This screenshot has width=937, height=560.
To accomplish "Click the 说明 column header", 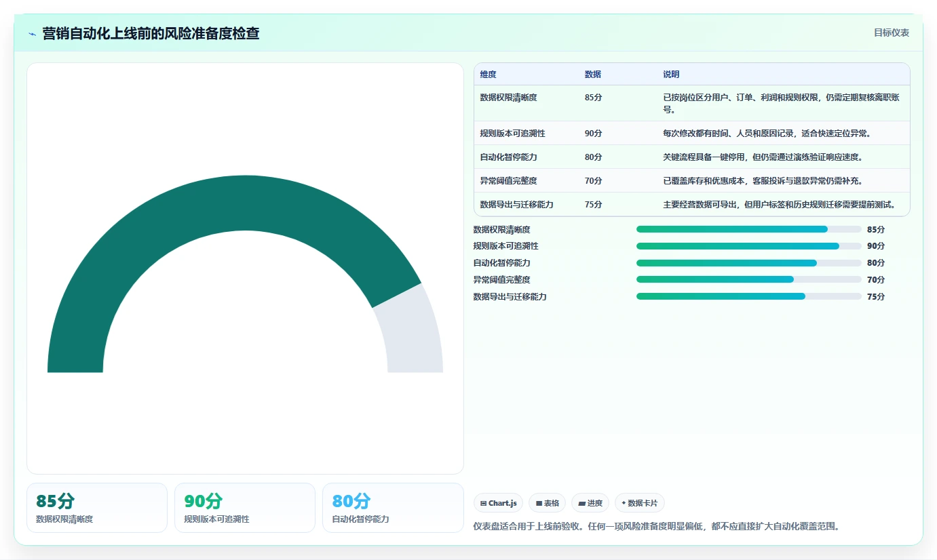I will pos(671,75).
